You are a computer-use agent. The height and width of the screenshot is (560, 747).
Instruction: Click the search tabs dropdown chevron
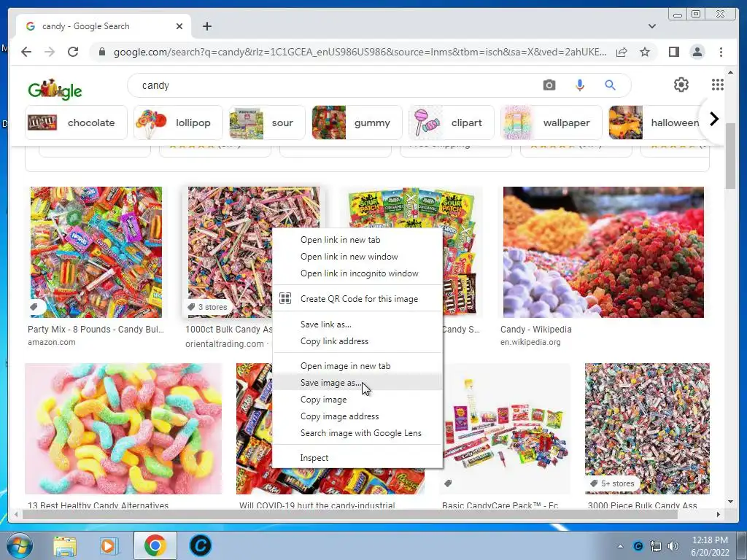[651, 26]
